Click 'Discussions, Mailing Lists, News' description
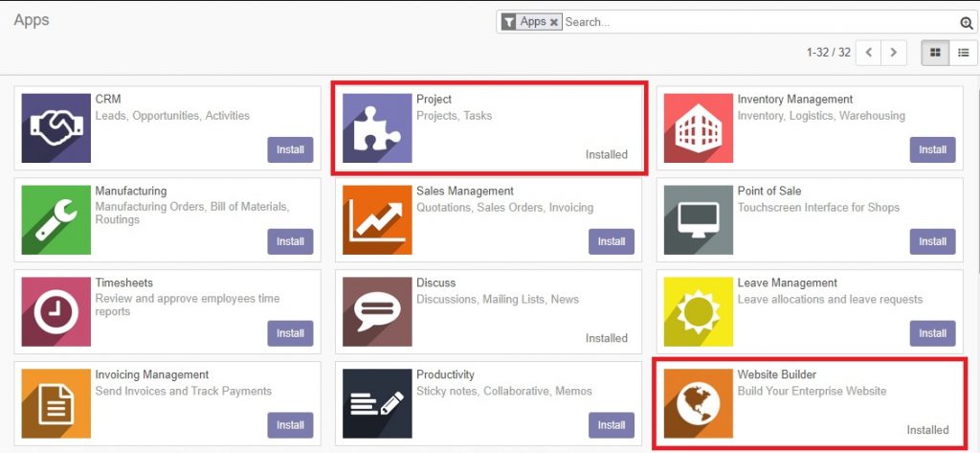The image size is (980, 453). click(498, 300)
